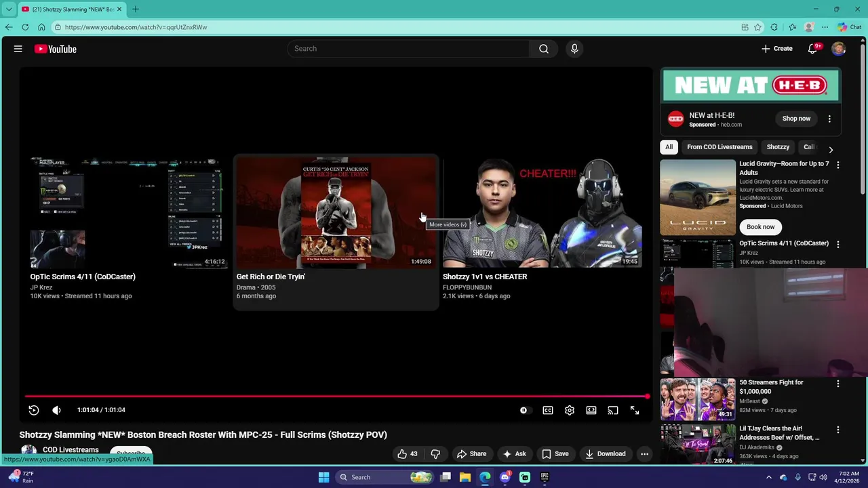Click the browser address bar URL

[136, 27]
